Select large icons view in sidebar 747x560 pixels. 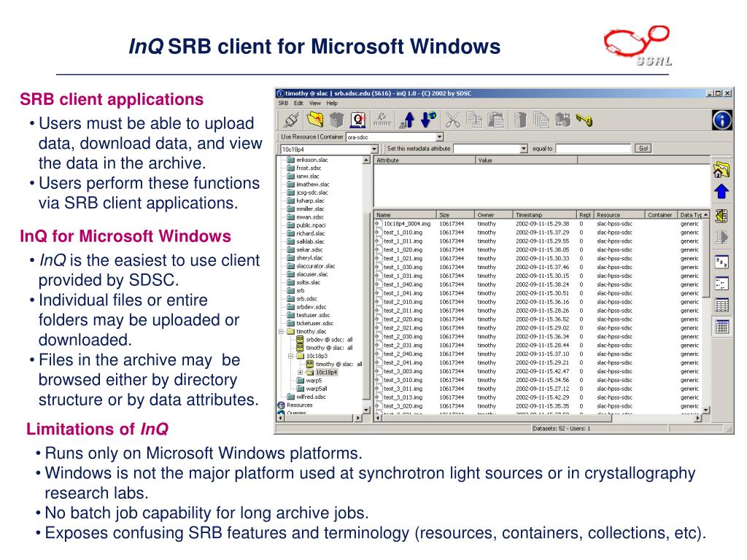coord(721,262)
